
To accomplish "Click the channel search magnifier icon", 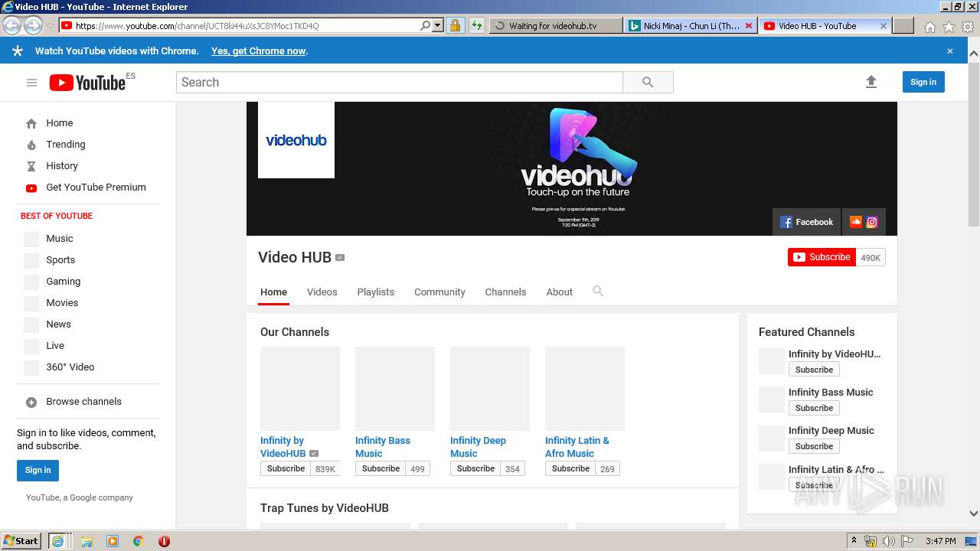I will [598, 291].
